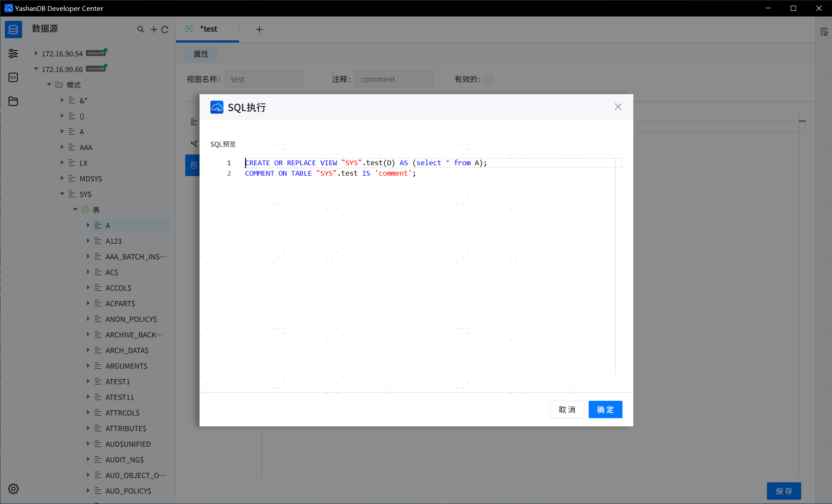Expand the 172.16.90.54 data source

tap(36, 53)
